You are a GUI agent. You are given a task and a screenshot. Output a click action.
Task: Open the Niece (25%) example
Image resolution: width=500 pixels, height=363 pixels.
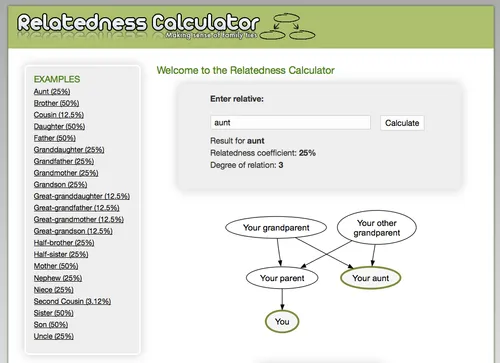pos(54,290)
